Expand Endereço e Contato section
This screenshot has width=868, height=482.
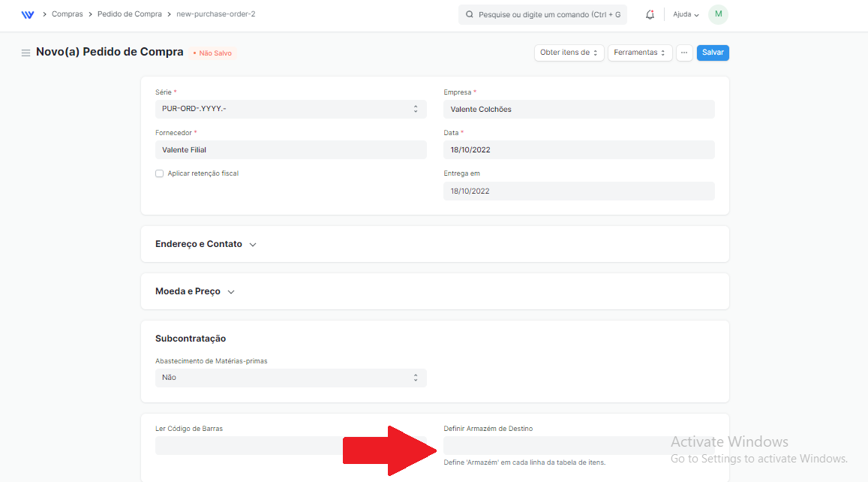(x=206, y=244)
